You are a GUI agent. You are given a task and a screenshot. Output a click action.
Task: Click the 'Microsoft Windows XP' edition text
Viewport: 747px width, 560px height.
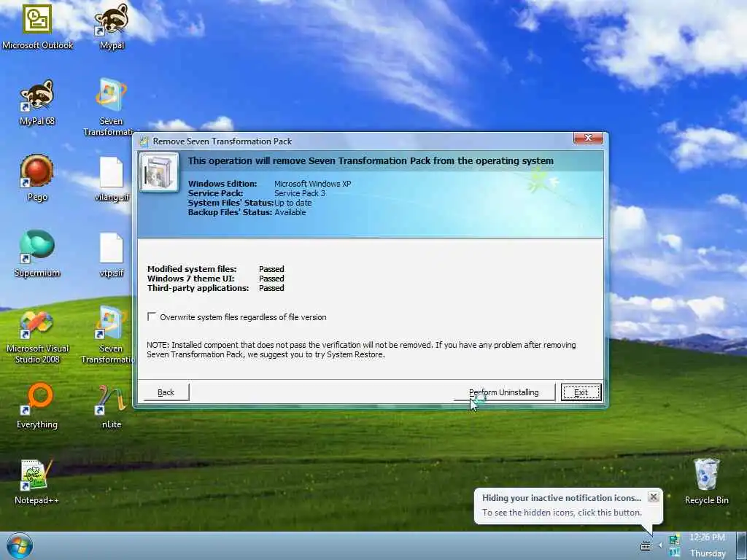point(312,184)
